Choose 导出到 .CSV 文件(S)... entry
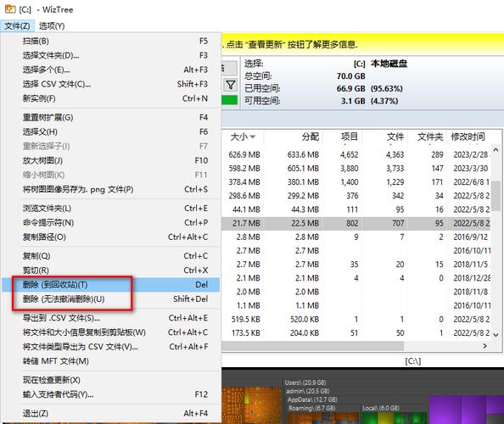The height and width of the screenshot is (424, 504). [x=111, y=318]
